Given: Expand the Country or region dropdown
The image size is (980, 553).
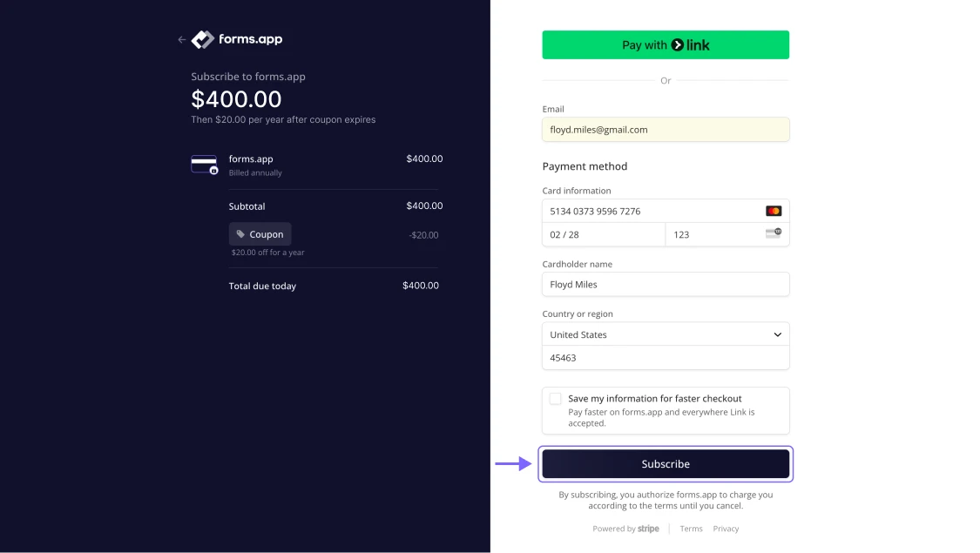Looking at the screenshot, I should click(666, 334).
